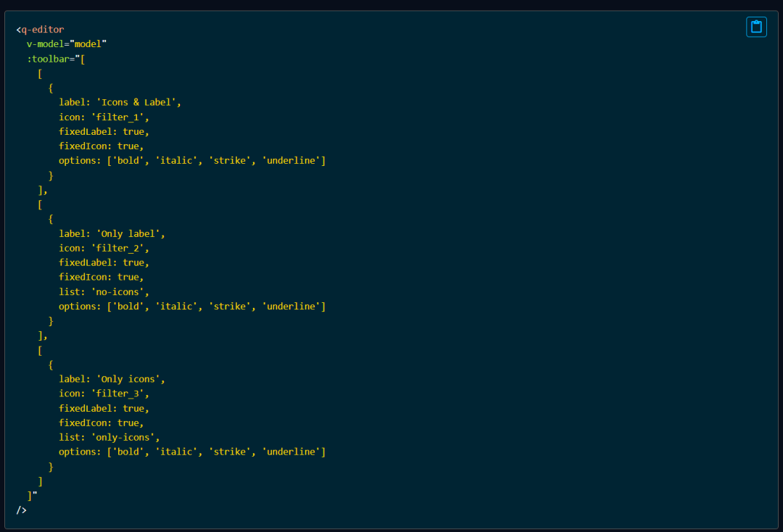Click the list: 'no-icons' line
This screenshot has width=783, height=532.
(104, 292)
